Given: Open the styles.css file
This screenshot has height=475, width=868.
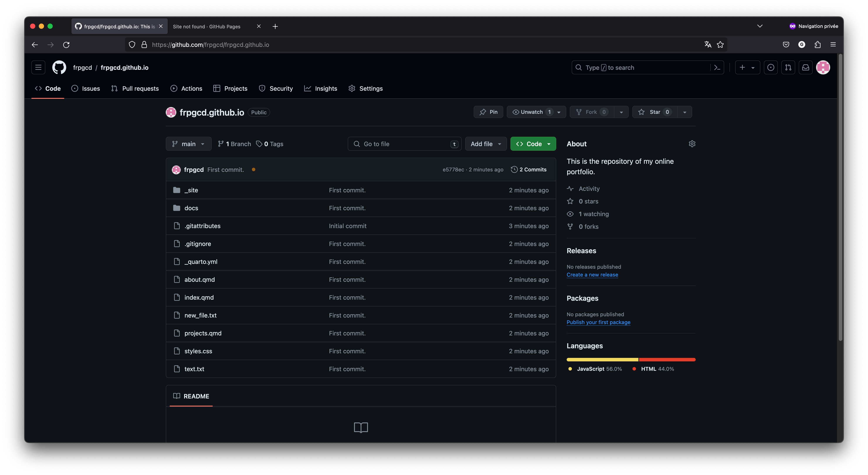Looking at the screenshot, I should point(198,351).
